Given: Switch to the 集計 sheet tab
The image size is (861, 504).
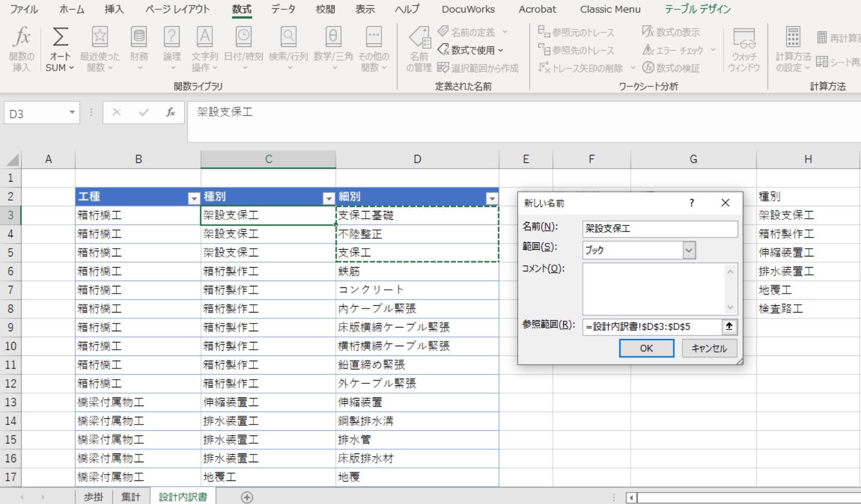Looking at the screenshot, I should pos(131,497).
